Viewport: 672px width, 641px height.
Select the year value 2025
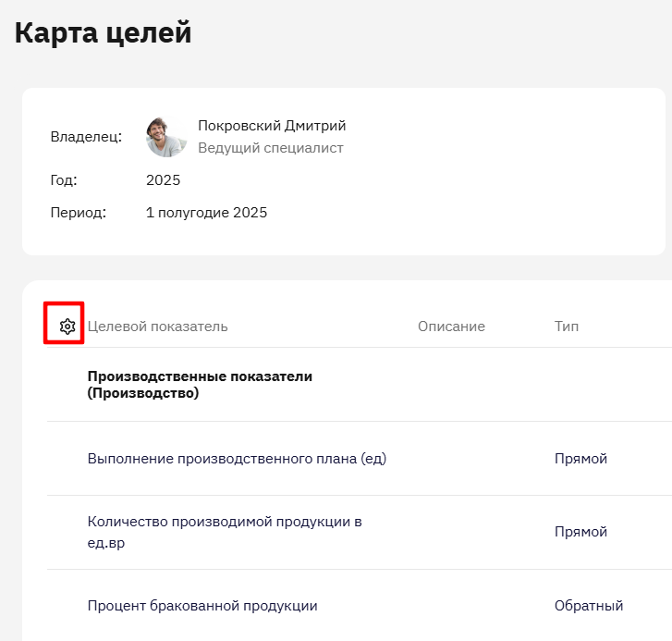163,180
